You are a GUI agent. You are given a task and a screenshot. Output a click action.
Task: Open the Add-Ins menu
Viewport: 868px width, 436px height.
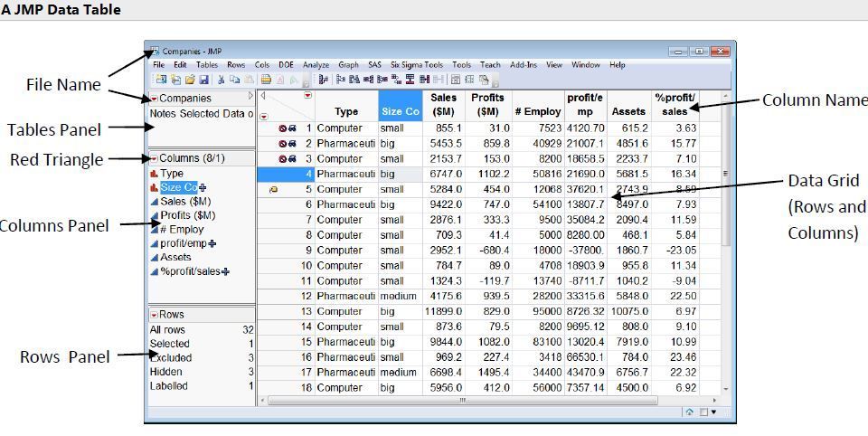pyautogui.click(x=524, y=65)
